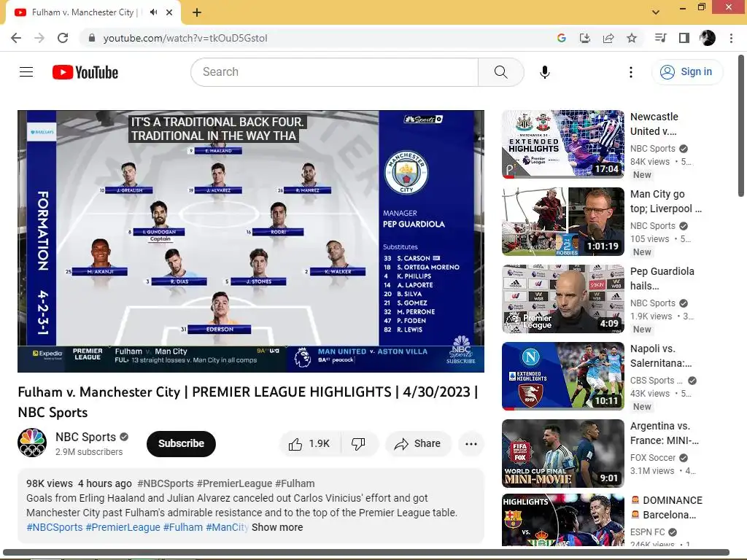Open NBC Sports channel name link
The image size is (747, 560).
(86, 437)
